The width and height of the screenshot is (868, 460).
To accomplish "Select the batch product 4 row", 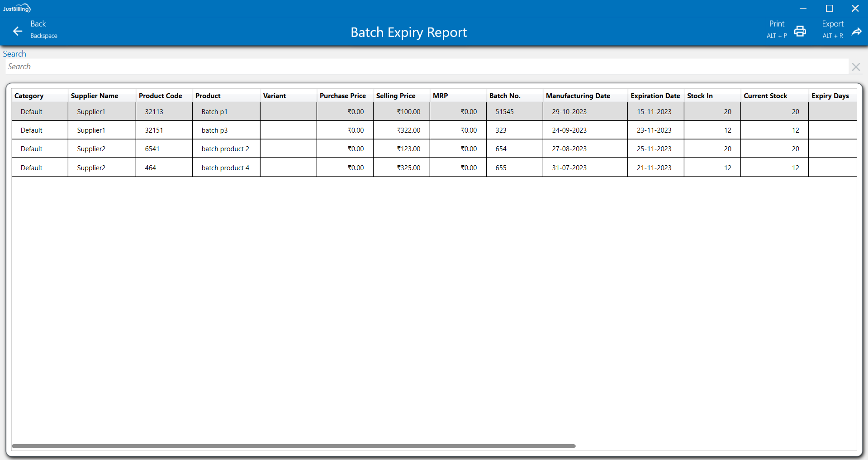I will (225, 168).
